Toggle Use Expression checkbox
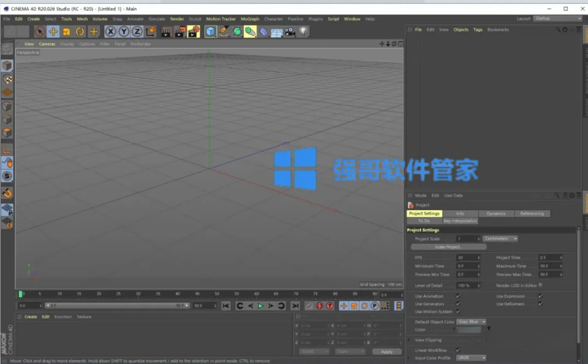The height and width of the screenshot is (364, 588). pos(540,296)
